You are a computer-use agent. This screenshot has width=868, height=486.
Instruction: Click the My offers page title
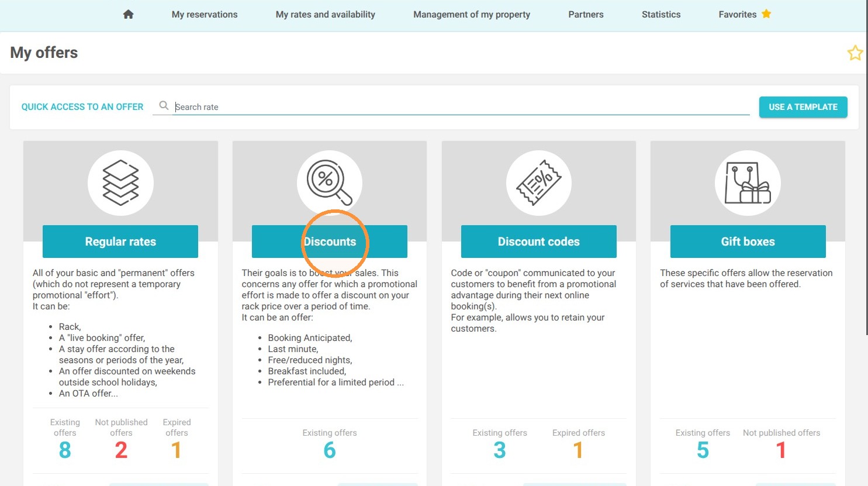44,53
